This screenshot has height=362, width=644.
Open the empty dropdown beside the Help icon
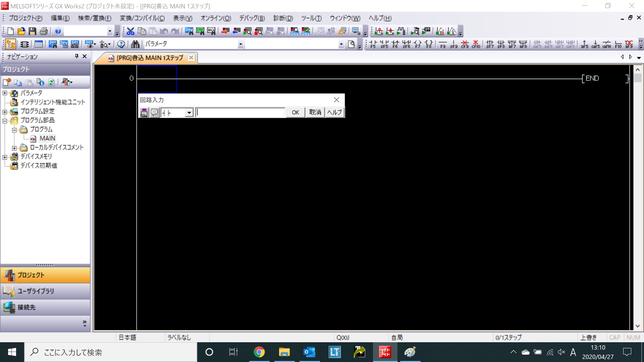tap(110, 31)
